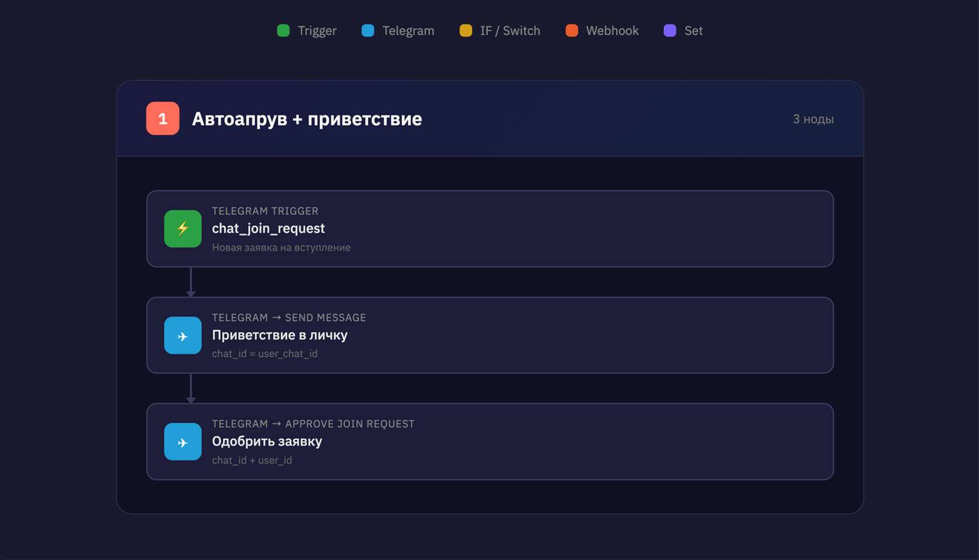The image size is (979, 560).
Task: Open the workflow titled Автоапрув + приветствие
Action: (x=308, y=118)
